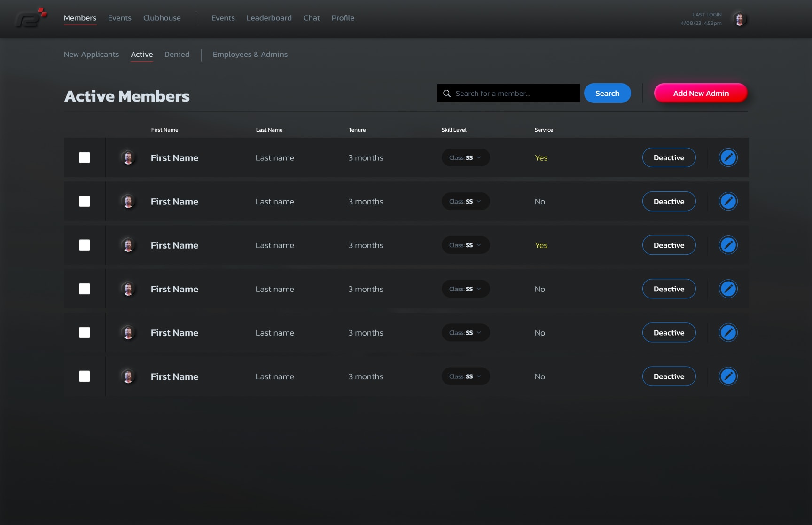Image resolution: width=812 pixels, height=525 pixels.
Task: Open pencil editor for the third member row
Action: (728, 245)
